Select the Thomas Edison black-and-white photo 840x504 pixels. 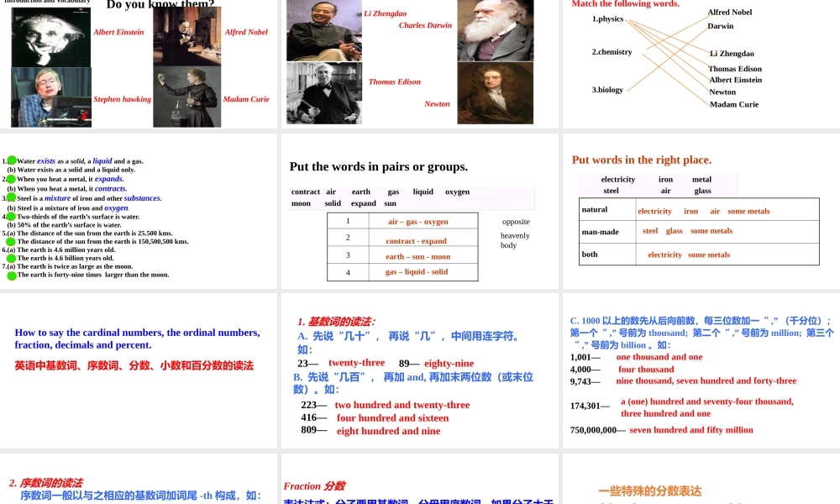click(x=324, y=93)
